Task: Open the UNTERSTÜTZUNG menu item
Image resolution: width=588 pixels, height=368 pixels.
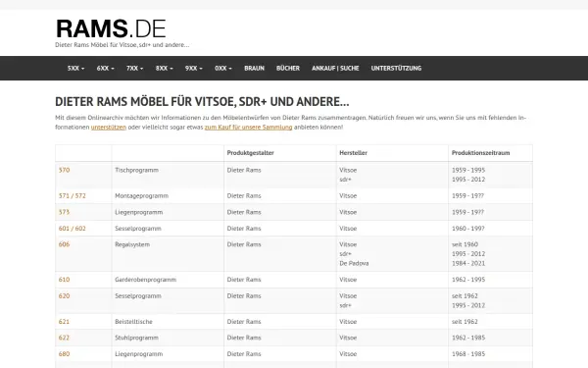Action: coord(396,69)
